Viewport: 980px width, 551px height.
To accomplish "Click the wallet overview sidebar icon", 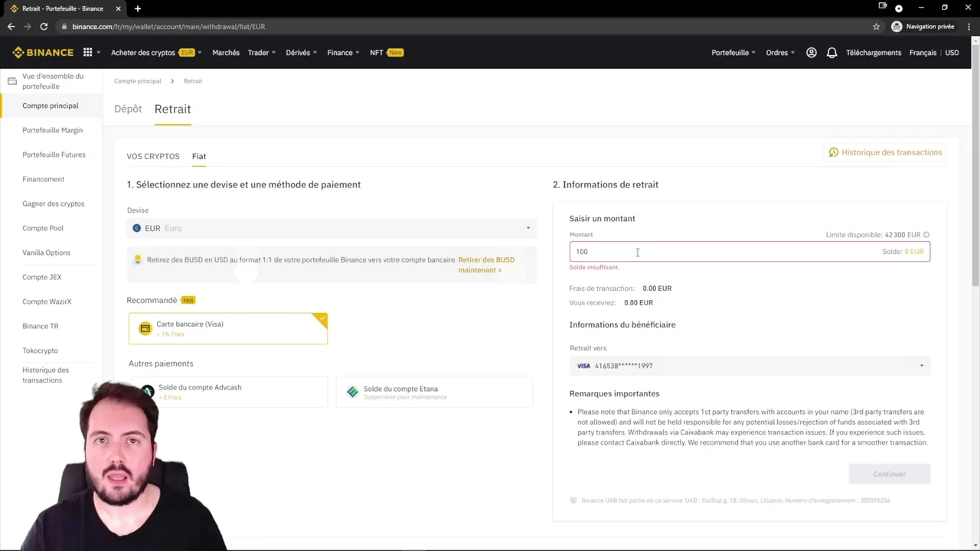I will (11, 81).
